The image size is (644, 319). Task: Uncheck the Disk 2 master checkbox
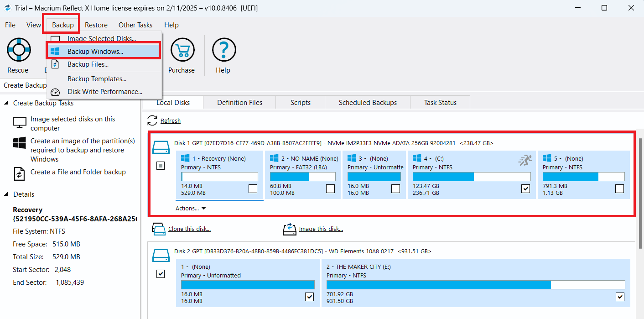pyautogui.click(x=161, y=274)
